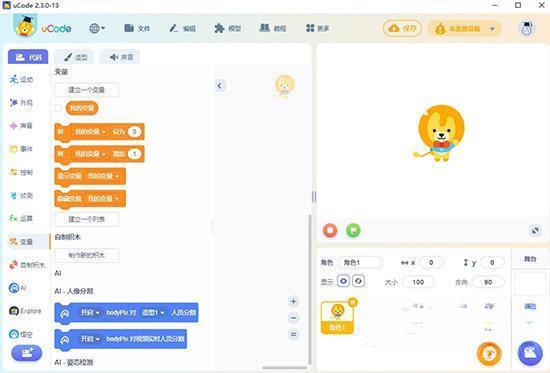Switch to the 造型 (Costumes) tab
Image resolution: width=550 pixels, height=373 pixels.
tap(74, 57)
